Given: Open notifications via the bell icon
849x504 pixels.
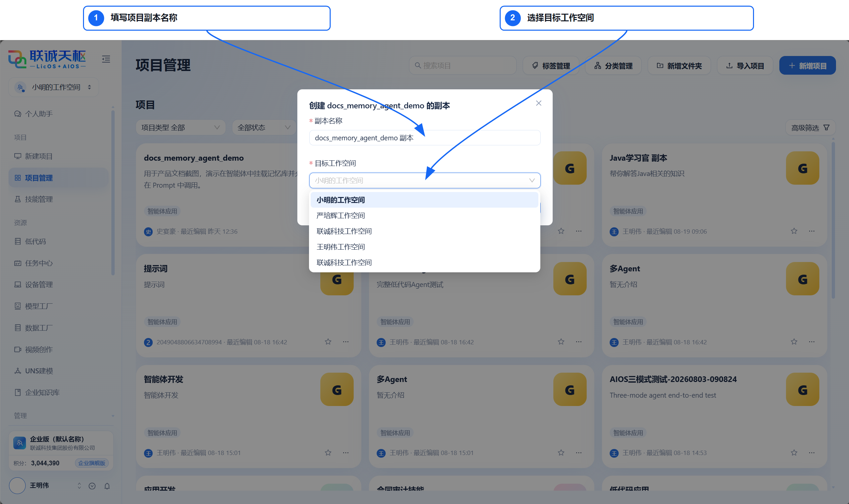Looking at the screenshot, I should 107,486.
